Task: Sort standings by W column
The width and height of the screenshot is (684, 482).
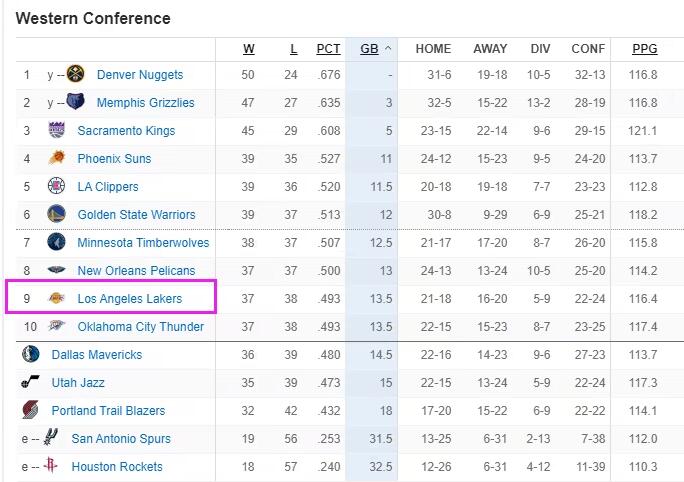Action: (x=248, y=48)
